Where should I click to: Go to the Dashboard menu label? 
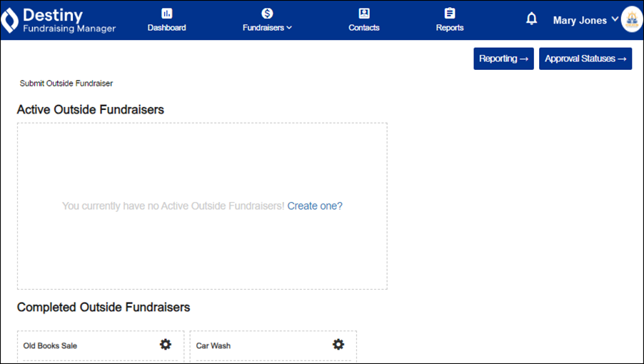tap(167, 28)
